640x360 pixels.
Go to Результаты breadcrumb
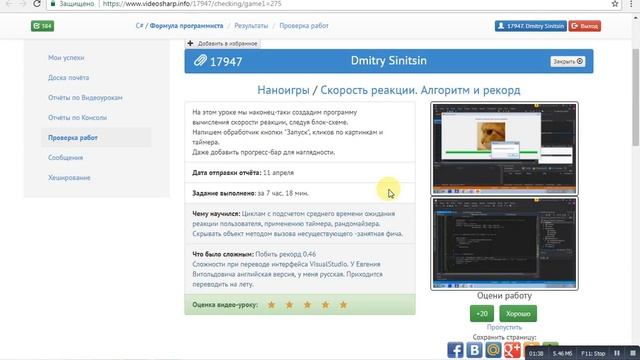tap(251, 26)
